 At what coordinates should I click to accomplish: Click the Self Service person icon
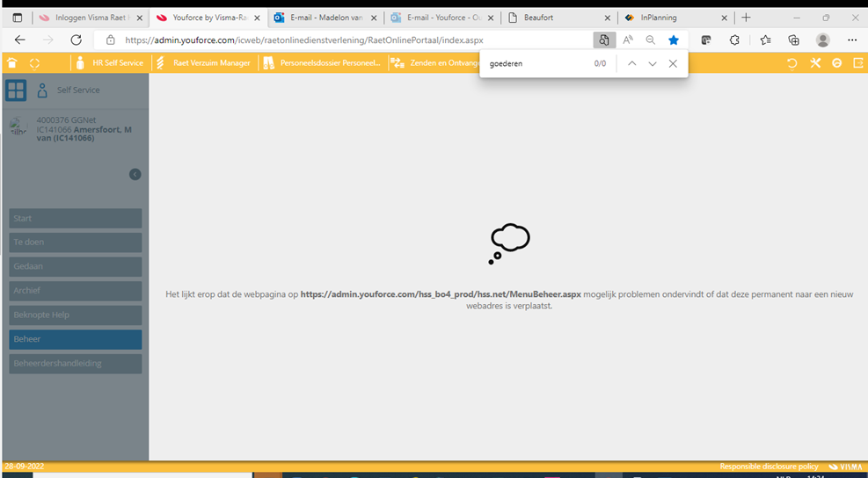(42, 91)
